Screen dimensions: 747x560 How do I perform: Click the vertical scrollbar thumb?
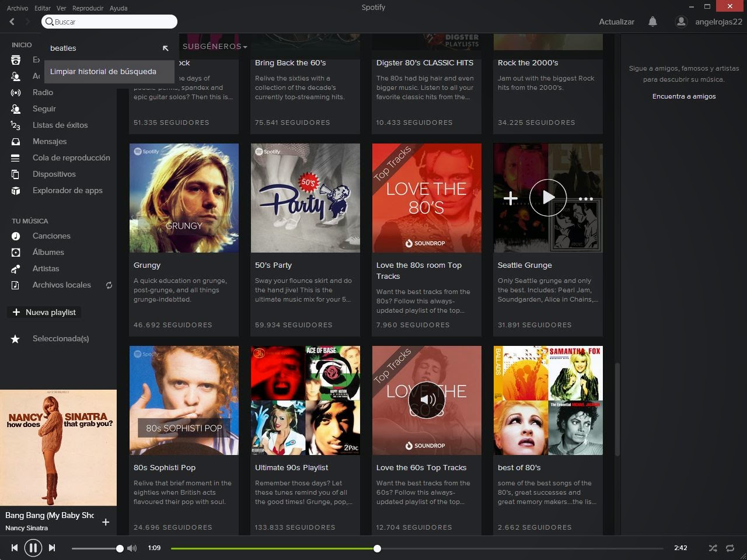click(x=616, y=408)
